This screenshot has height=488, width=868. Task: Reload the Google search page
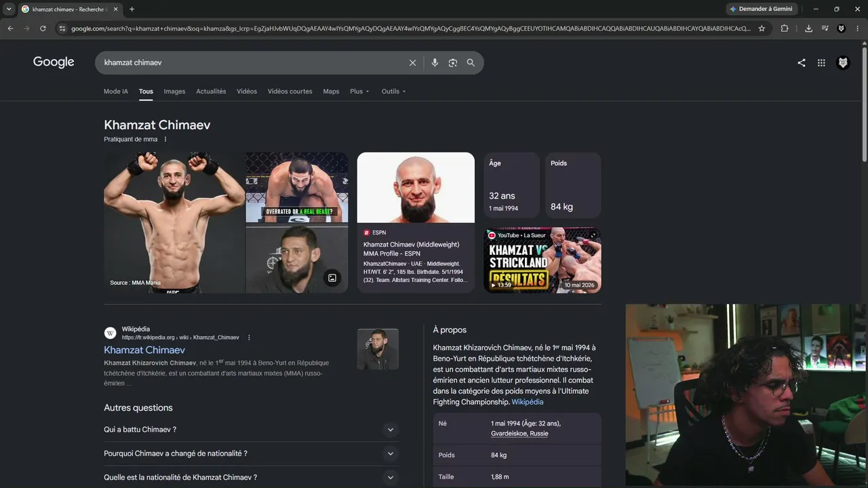(43, 28)
